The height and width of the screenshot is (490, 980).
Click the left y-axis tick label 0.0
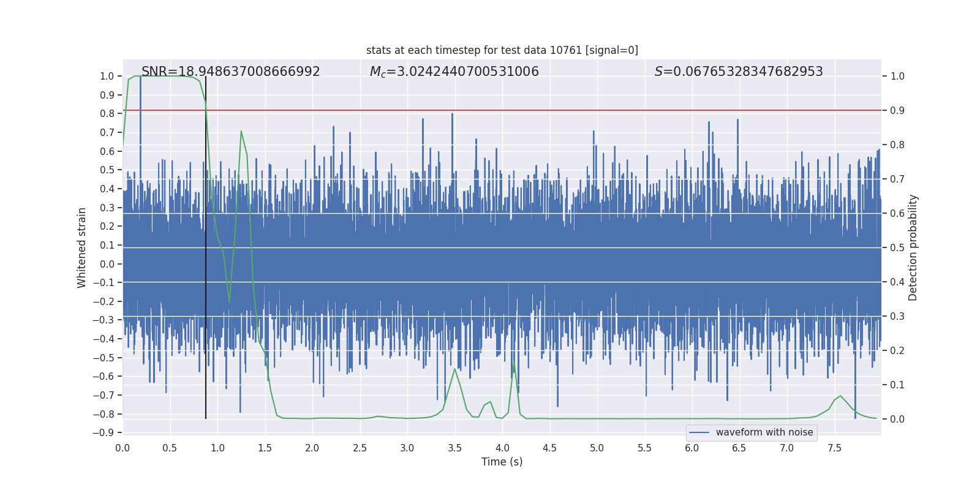tap(107, 264)
